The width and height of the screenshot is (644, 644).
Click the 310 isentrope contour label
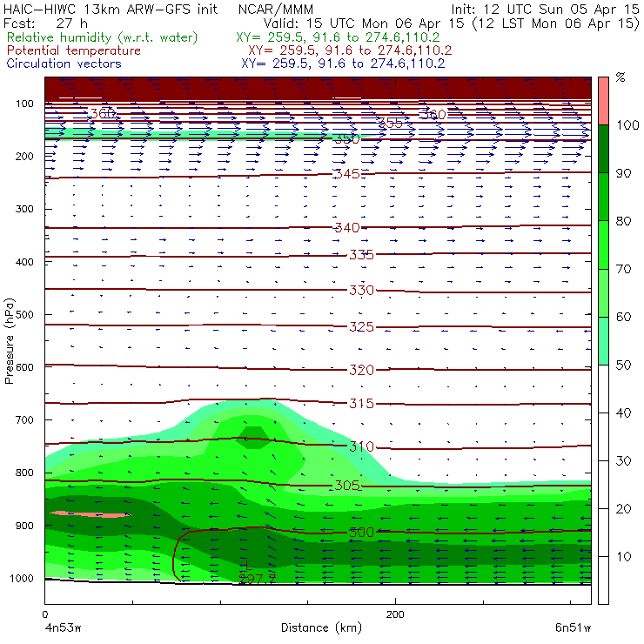(361, 446)
